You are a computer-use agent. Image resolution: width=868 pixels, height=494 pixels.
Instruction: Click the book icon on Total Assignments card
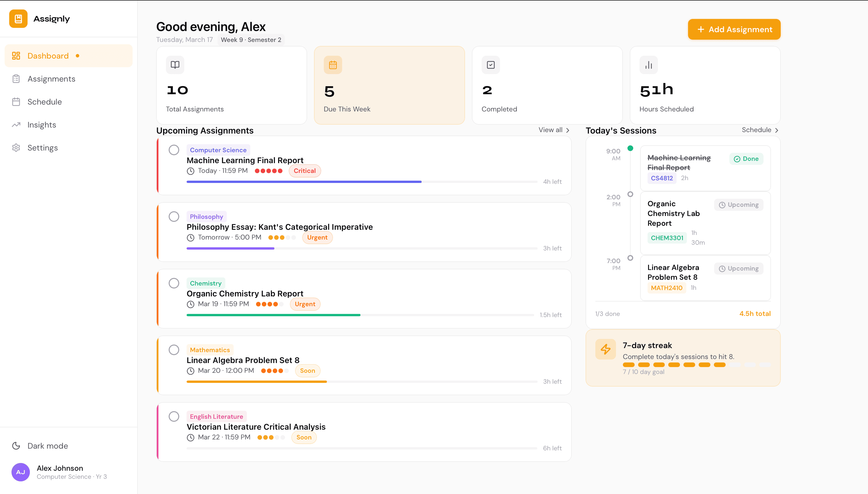pos(175,64)
